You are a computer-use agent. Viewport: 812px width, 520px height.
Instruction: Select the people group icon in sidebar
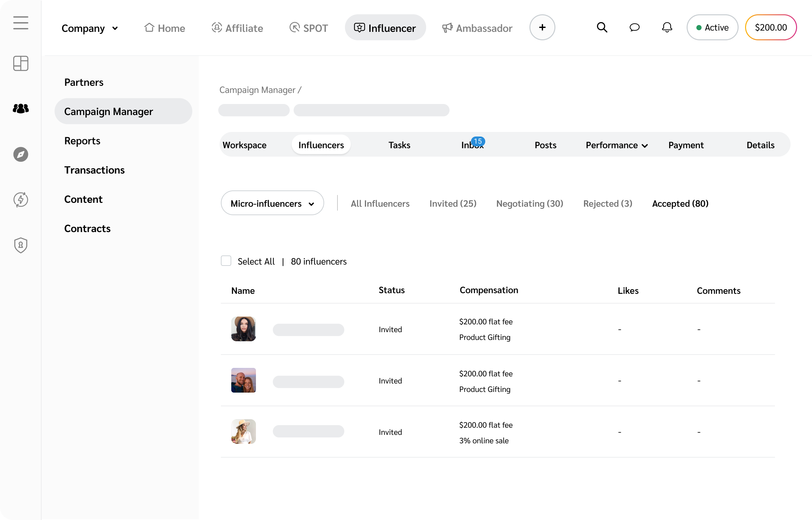[20, 109]
